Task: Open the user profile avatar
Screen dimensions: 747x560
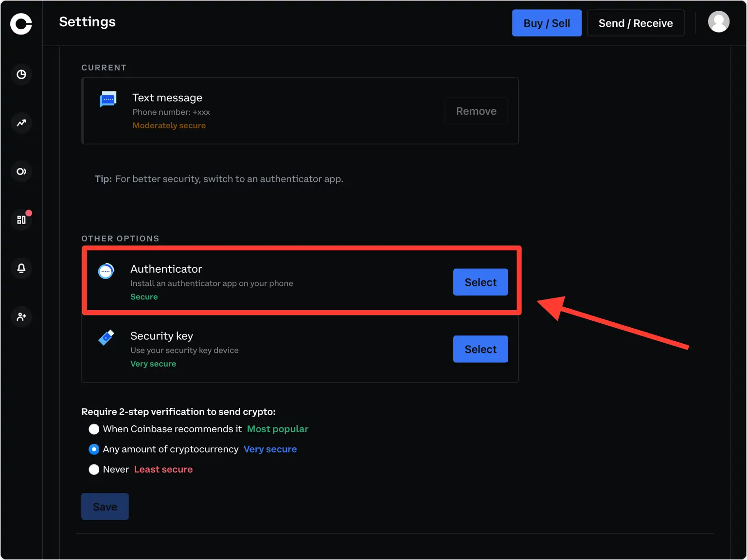Action: click(x=718, y=22)
